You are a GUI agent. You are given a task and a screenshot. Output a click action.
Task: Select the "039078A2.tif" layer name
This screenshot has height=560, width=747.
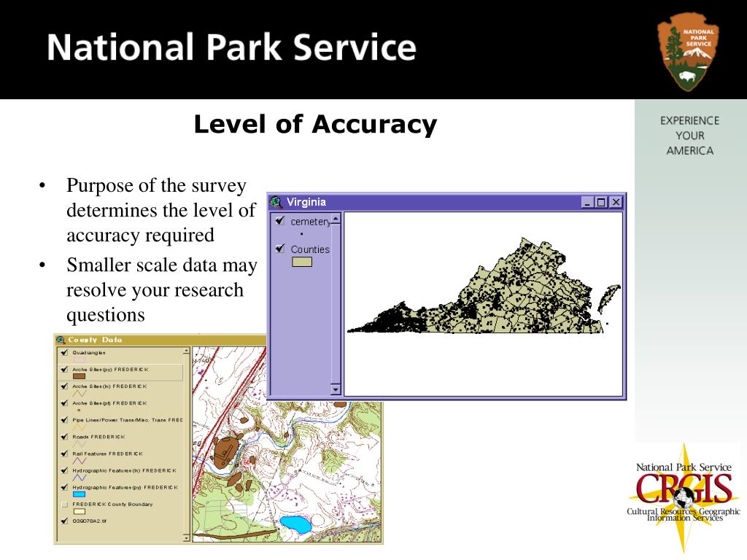[x=90, y=521]
